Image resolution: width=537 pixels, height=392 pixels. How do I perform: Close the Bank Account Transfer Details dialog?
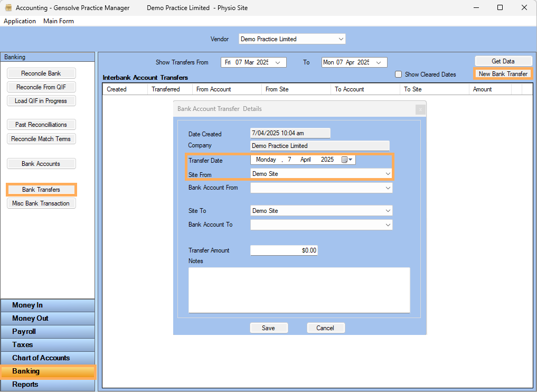pyautogui.click(x=420, y=110)
